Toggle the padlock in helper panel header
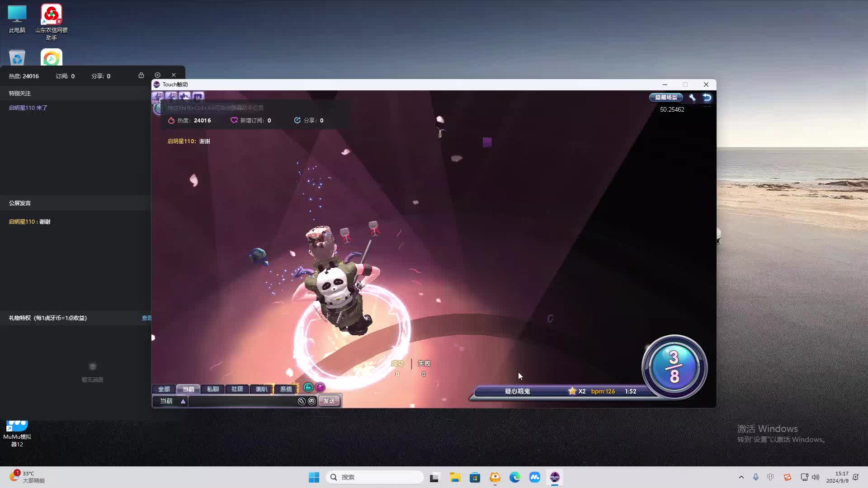This screenshot has height=488, width=868. point(141,75)
